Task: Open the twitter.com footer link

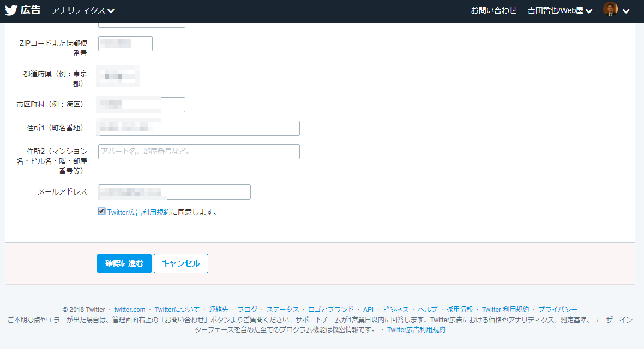Action: tap(130, 309)
